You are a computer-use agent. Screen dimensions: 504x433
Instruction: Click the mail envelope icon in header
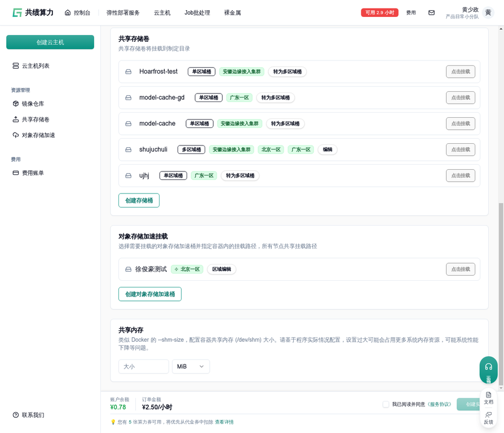pyautogui.click(x=431, y=12)
